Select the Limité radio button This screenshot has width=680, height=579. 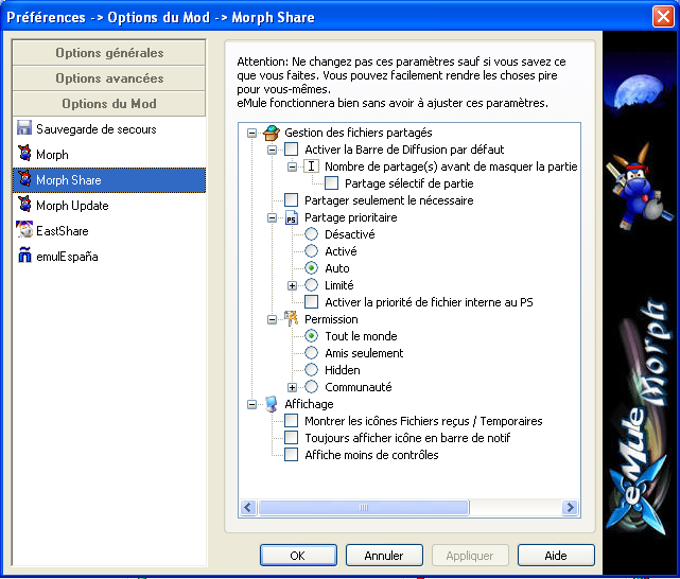point(311,285)
